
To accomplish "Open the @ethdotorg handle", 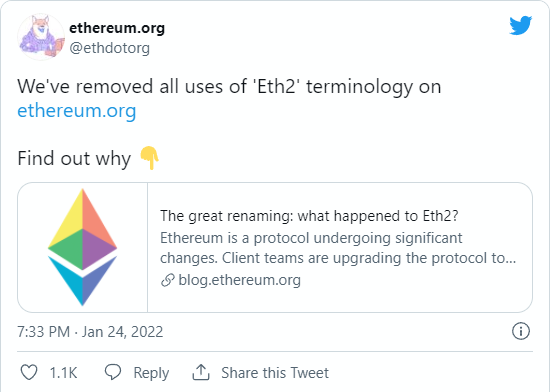I will (x=109, y=48).
